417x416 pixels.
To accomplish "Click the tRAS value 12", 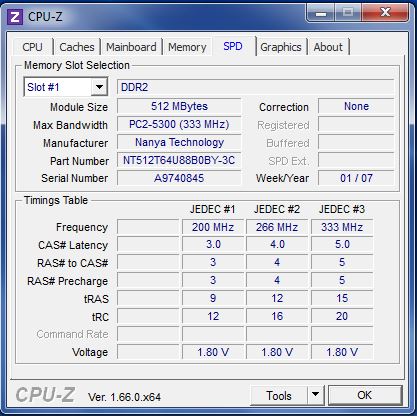I will [277, 298].
